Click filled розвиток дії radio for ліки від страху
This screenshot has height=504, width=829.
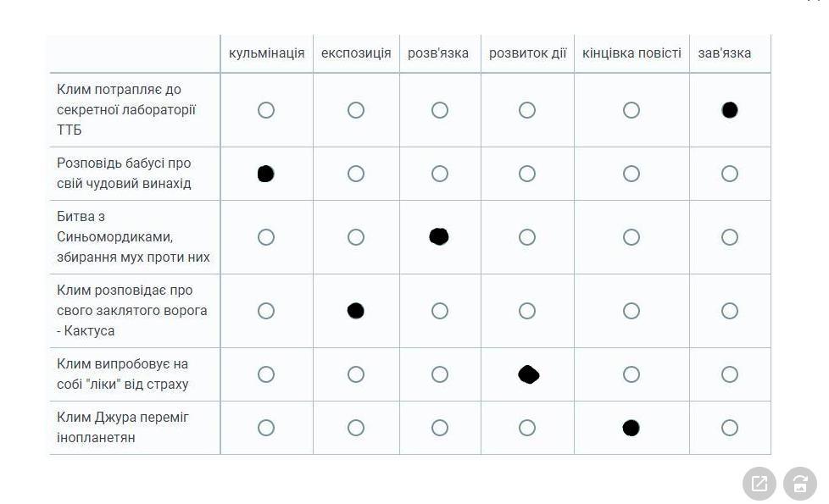point(529,374)
